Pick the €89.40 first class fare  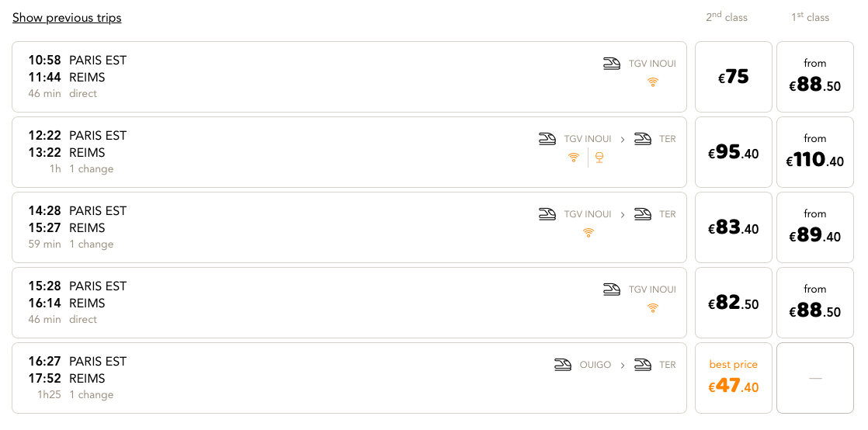(x=815, y=227)
